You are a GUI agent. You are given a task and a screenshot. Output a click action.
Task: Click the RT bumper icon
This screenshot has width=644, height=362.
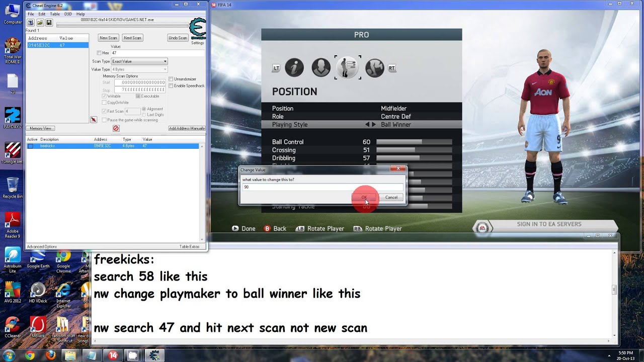pyautogui.click(x=392, y=68)
